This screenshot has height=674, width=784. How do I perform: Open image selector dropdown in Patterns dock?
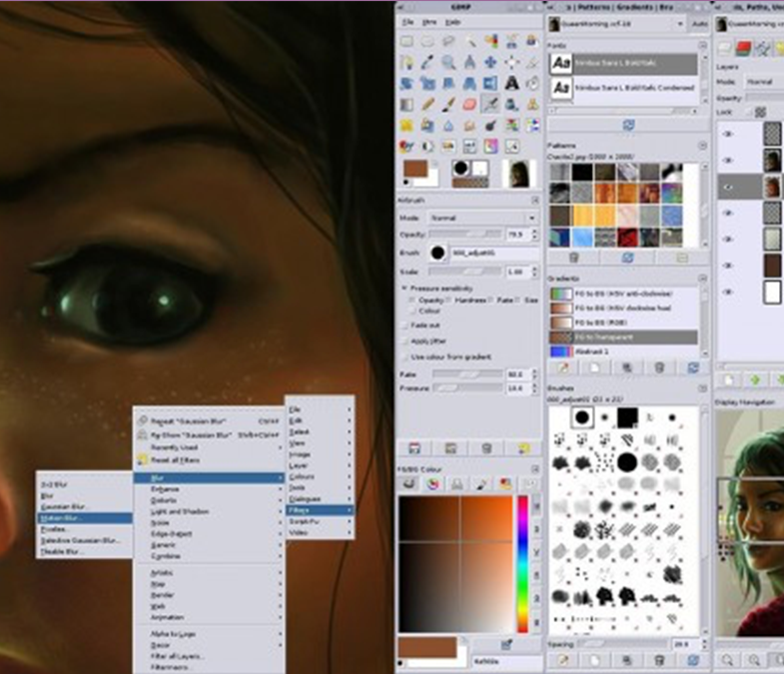pyautogui.click(x=616, y=24)
